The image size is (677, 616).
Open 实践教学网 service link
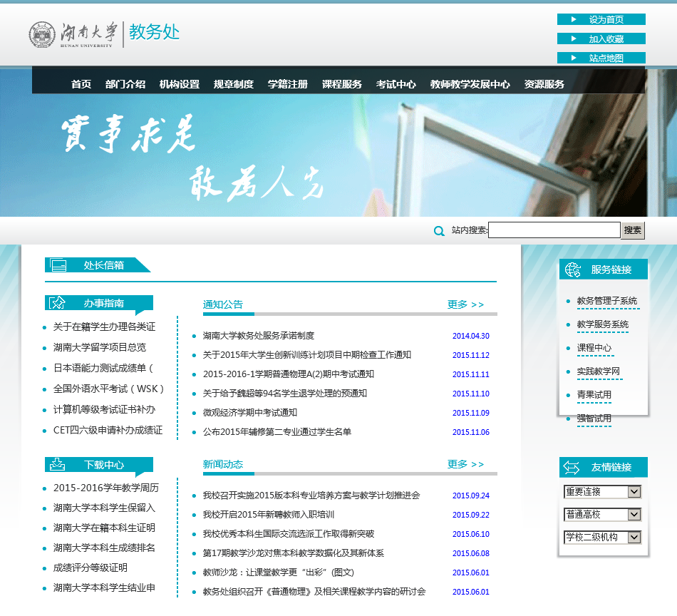[599, 371]
